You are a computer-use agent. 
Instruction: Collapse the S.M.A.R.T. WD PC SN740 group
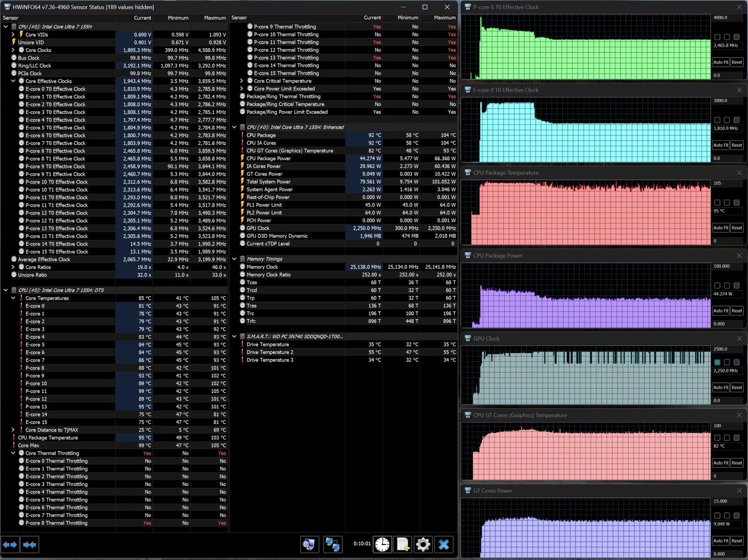(234, 337)
